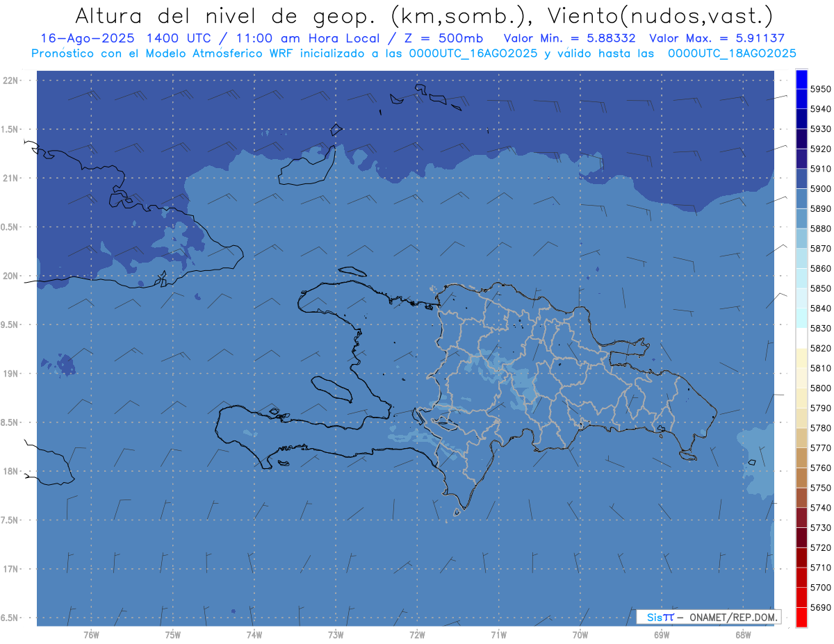
Task: Click the '5830' colorbar label
Action: coord(820,329)
